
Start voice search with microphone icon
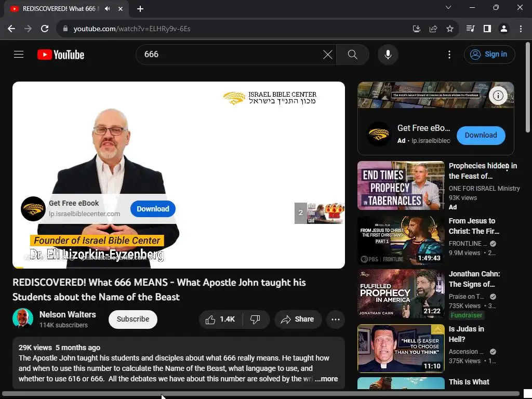388,54
